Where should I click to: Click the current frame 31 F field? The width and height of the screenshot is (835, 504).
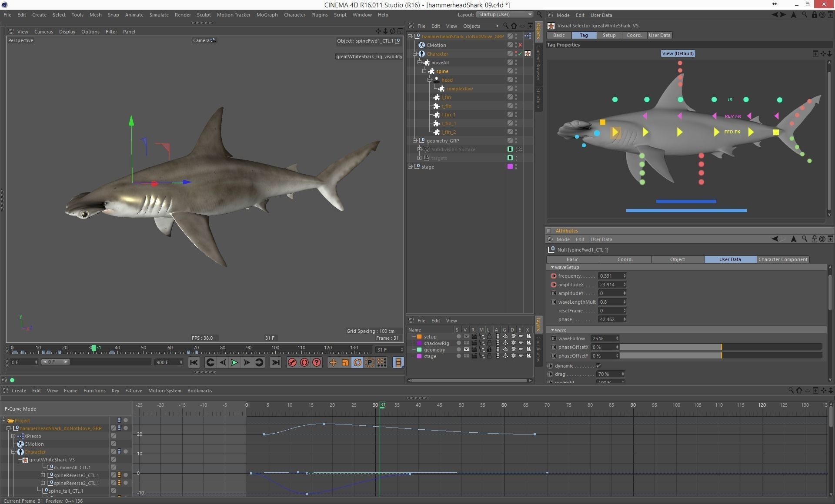point(390,350)
